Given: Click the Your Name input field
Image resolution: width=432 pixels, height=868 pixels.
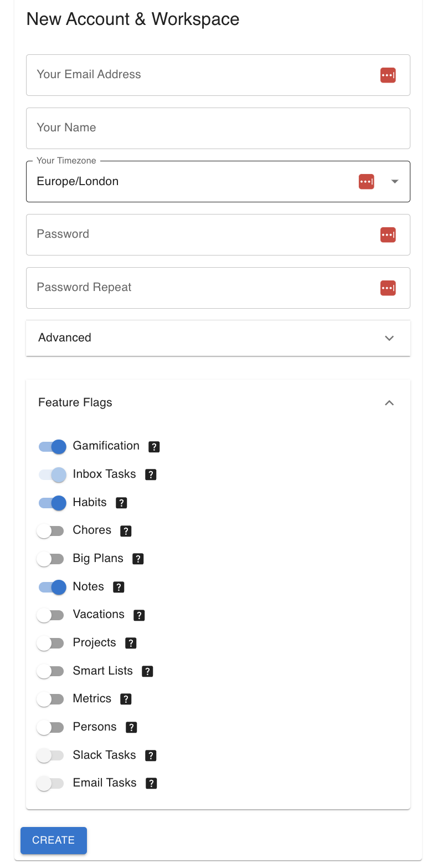Looking at the screenshot, I should tap(218, 128).
